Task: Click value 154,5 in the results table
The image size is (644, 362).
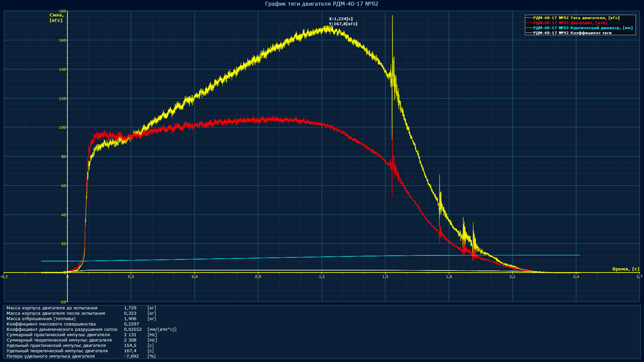Action: (x=130, y=346)
